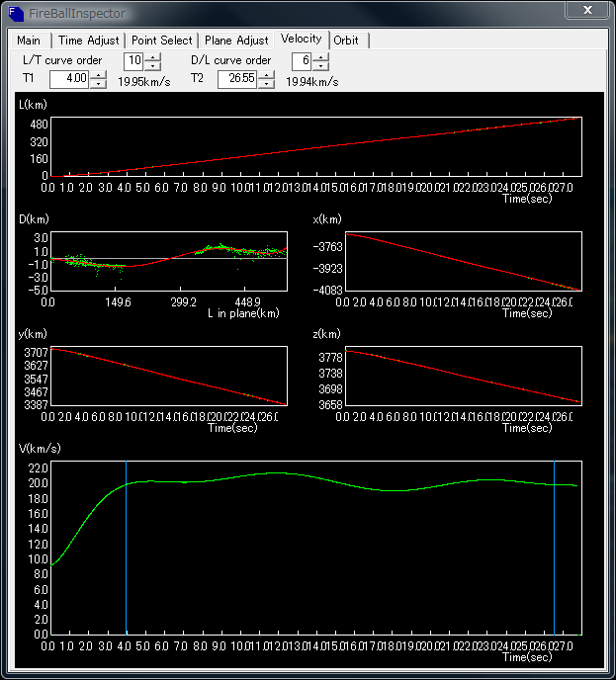Switch to the Main tab
Image resolution: width=616 pixels, height=680 pixels.
[x=29, y=41]
